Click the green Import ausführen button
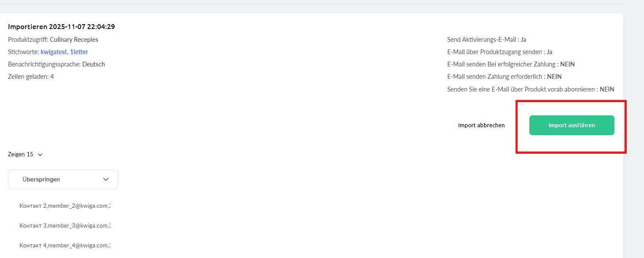644x258 pixels. coord(571,125)
